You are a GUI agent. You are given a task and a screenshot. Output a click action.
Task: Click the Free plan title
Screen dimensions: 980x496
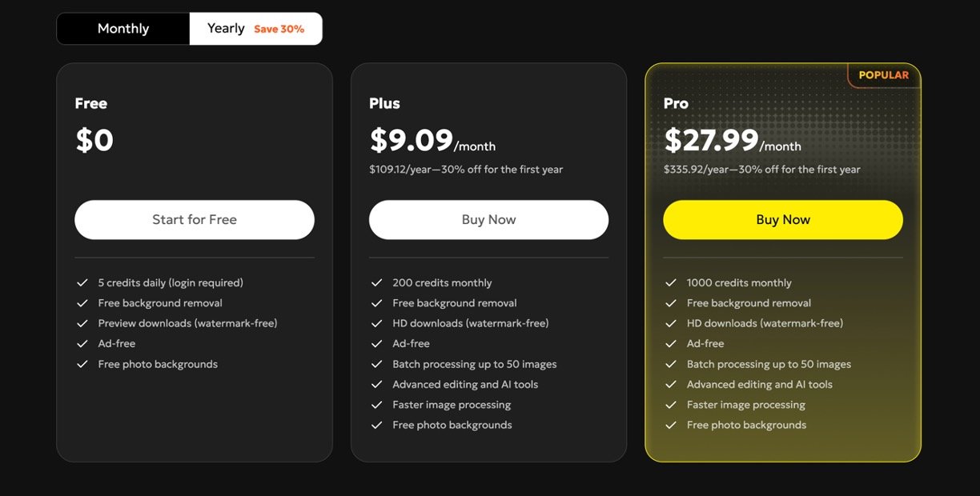91,103
